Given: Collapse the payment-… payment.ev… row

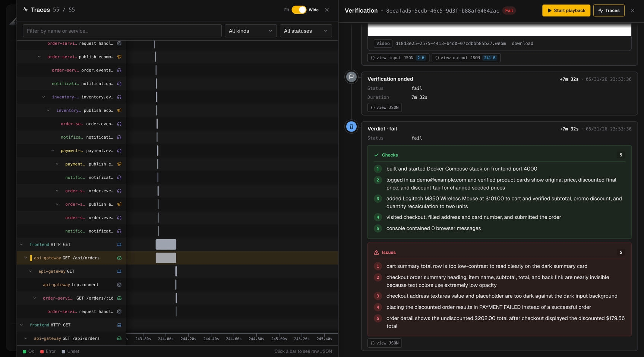Looking at the screenshot, I should [53, 151].
